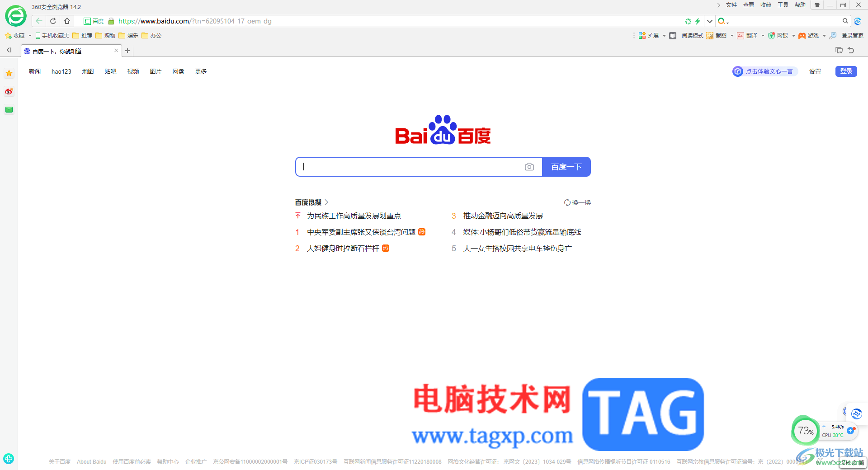Open the 新闻 news link
This screenshot has width=868, height=470.
(x=35, y=71)
